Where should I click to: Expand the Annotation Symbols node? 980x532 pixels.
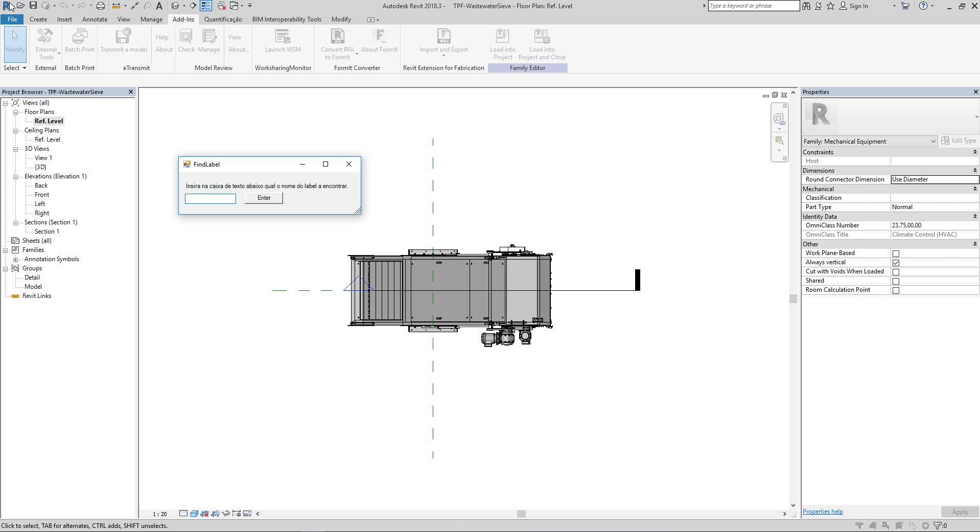15,260
